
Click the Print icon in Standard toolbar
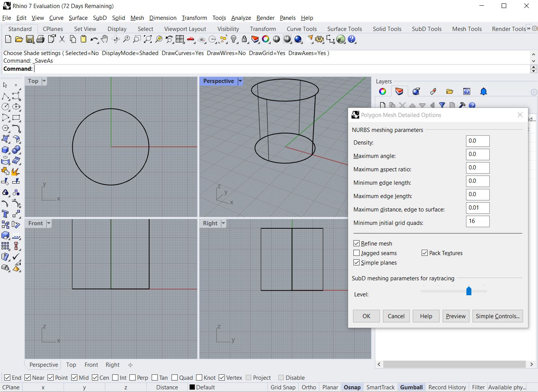(40, 39)
